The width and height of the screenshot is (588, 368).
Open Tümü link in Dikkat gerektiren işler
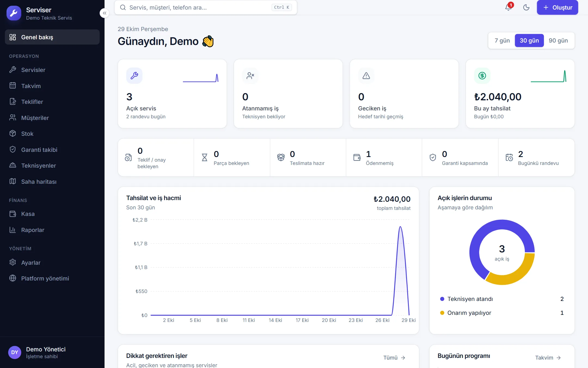394,358
